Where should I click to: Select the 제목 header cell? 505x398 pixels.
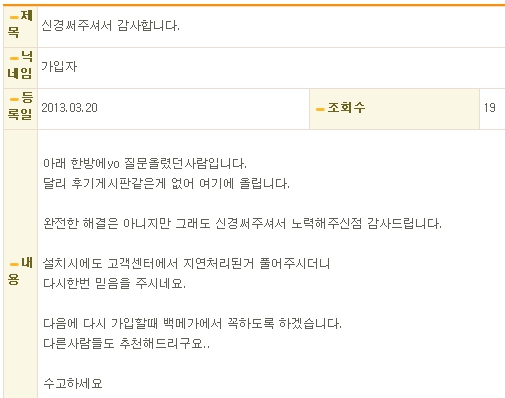coord(20,27)
